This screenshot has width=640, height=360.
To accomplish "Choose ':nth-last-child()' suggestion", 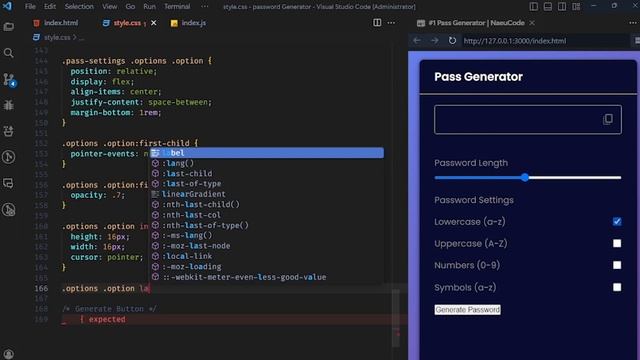I will point(267,204).
